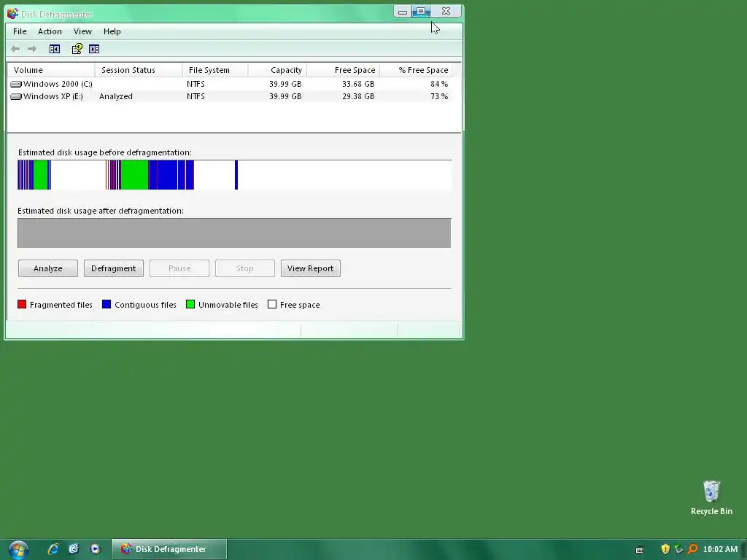Viewport: 747px width, 560px height.
Task: Click the Disk Defragmenter window title text
Action: tap(57, 15)
